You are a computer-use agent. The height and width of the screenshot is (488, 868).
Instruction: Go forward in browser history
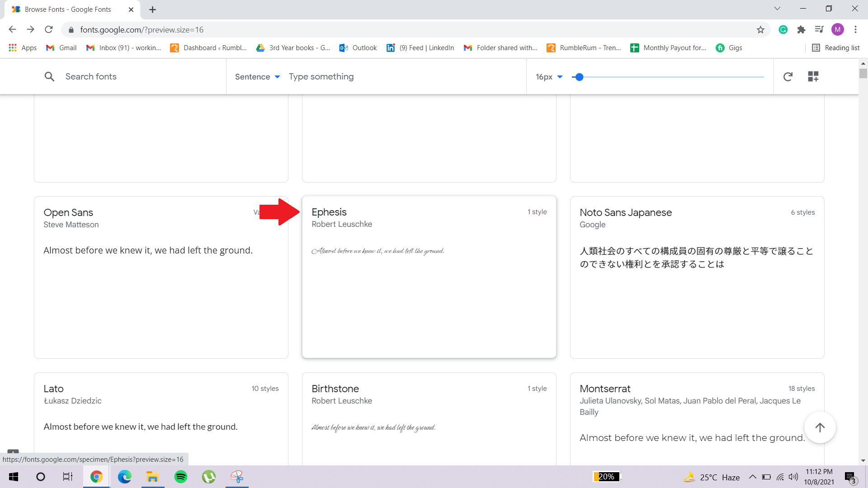(30, 30)
